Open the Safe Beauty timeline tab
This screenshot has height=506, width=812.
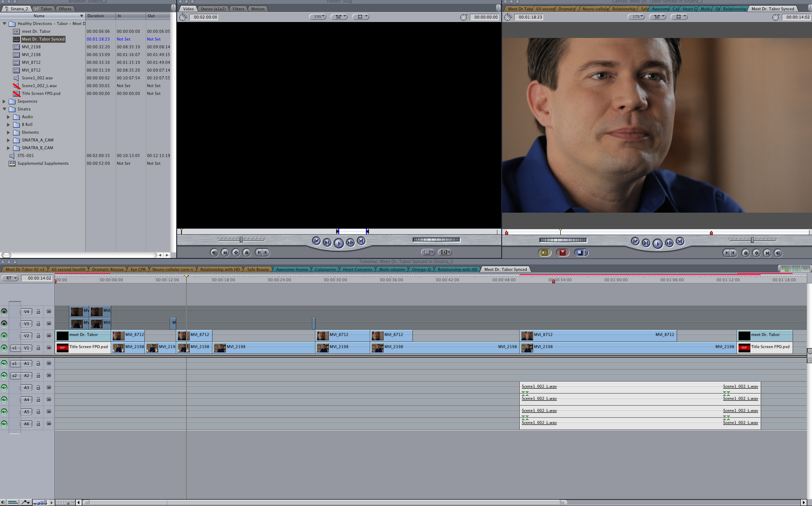pyautogui.click(x=258, y=270)
